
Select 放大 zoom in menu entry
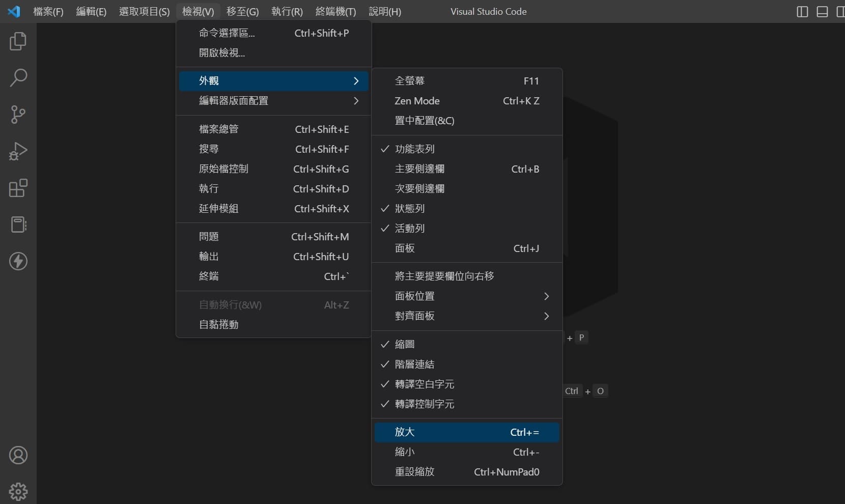[x=467, y=432]
